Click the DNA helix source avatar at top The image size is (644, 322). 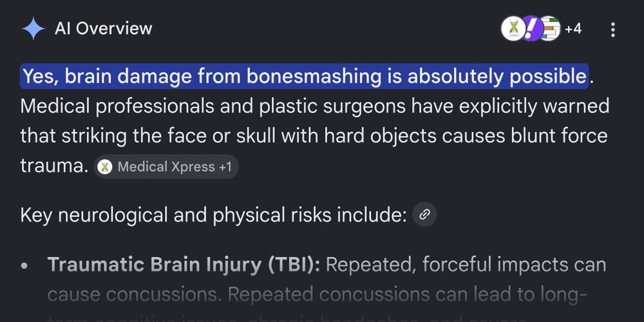513,29
